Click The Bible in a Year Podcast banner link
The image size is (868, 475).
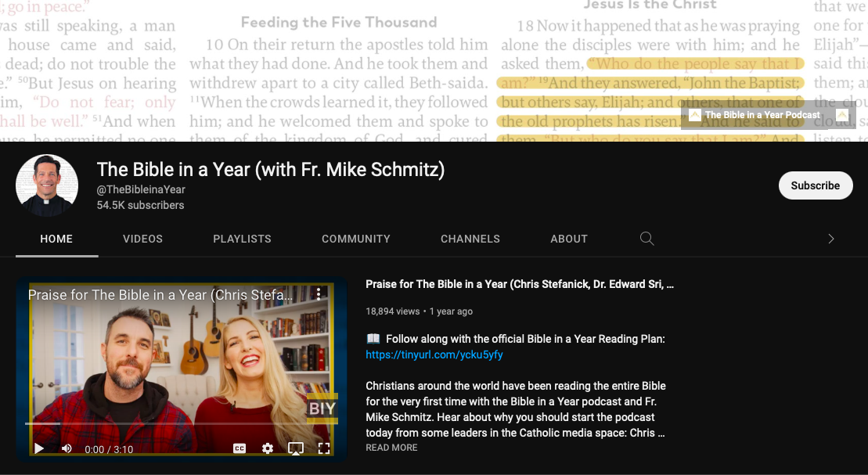pos(762,115)
